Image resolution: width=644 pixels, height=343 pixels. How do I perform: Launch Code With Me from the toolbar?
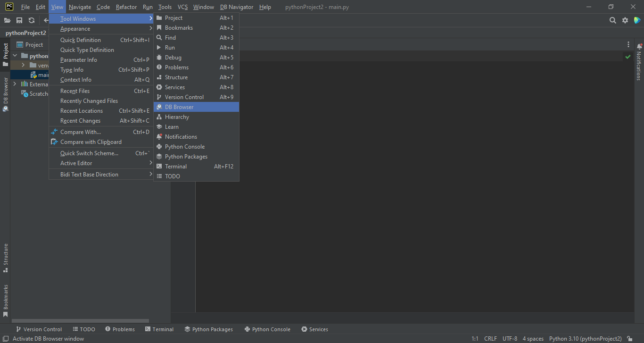click(x=638, y=20)
